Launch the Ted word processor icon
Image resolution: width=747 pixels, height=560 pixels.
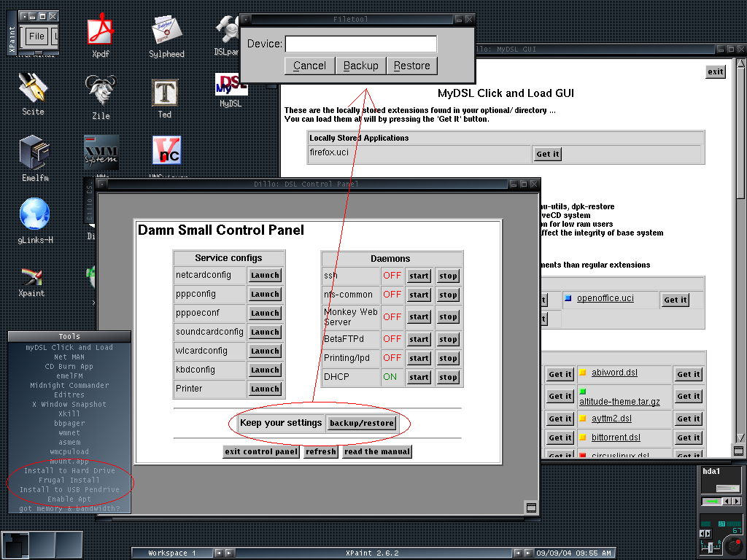click(165, 93)
